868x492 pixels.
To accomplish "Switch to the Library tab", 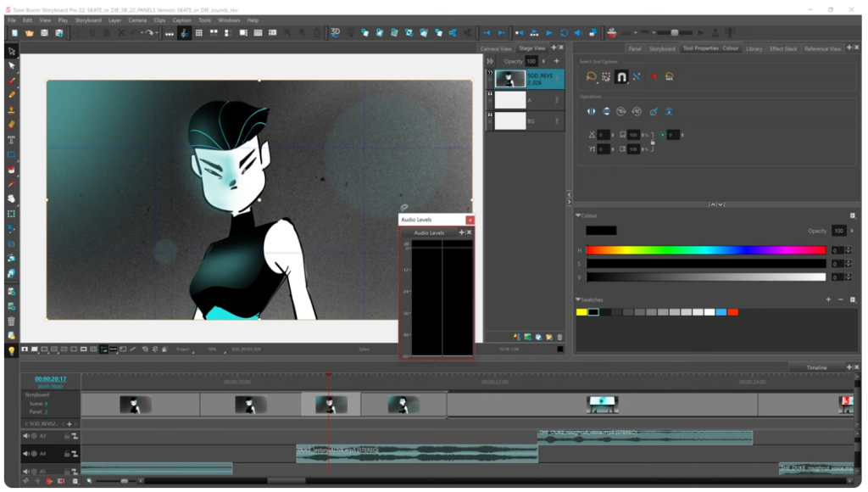I will 754,48.
